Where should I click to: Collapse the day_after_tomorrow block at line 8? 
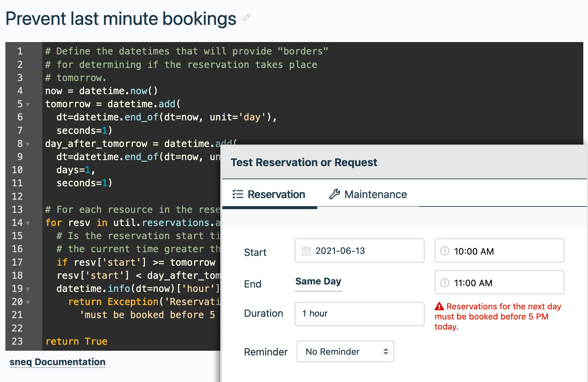[x=28, y=144]
